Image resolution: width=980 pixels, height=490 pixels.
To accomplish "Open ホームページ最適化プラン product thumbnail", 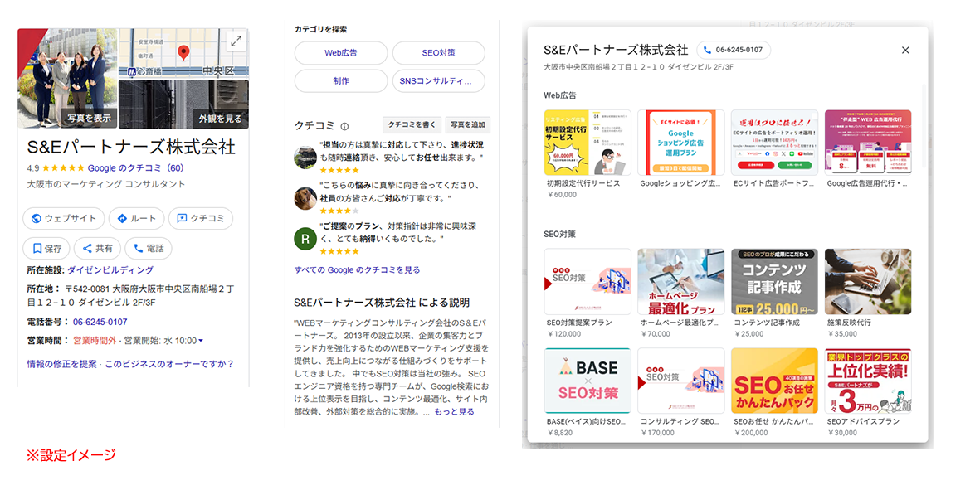I will click(x=680, y=282).
